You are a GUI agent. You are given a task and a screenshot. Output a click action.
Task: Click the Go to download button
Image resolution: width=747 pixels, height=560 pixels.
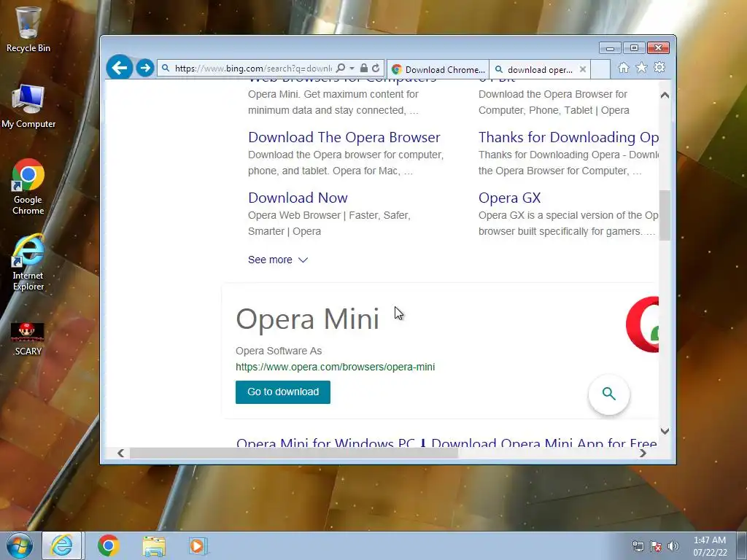click(282, 392)
